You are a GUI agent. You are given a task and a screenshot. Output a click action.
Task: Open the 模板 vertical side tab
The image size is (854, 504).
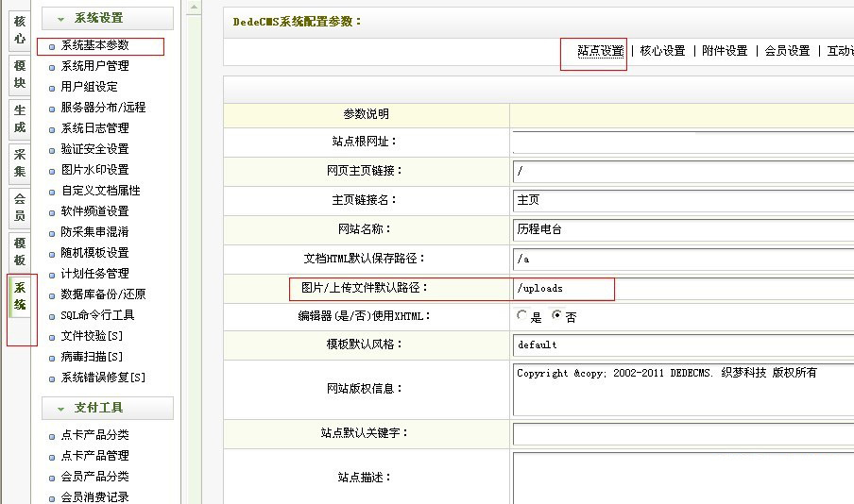point(20,252)
